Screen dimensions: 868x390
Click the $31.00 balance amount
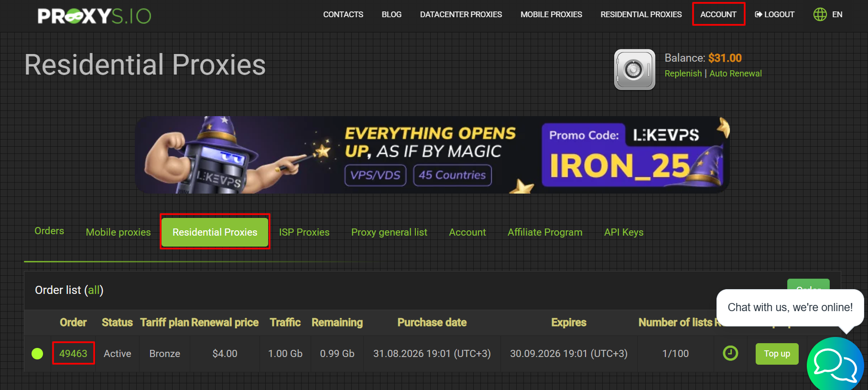tap(725, 58)
